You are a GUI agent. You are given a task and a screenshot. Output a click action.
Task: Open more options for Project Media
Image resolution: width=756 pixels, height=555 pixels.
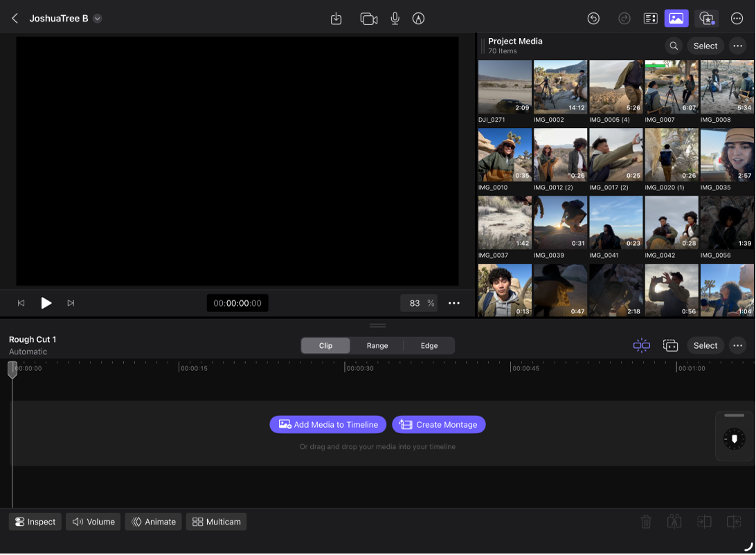tap(737, 46)
